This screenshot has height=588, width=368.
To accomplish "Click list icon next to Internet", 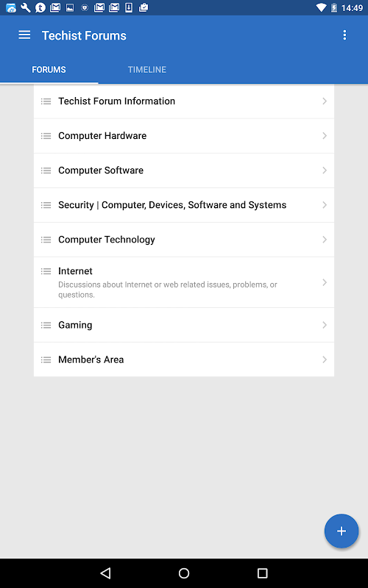I will pos(46,271).
